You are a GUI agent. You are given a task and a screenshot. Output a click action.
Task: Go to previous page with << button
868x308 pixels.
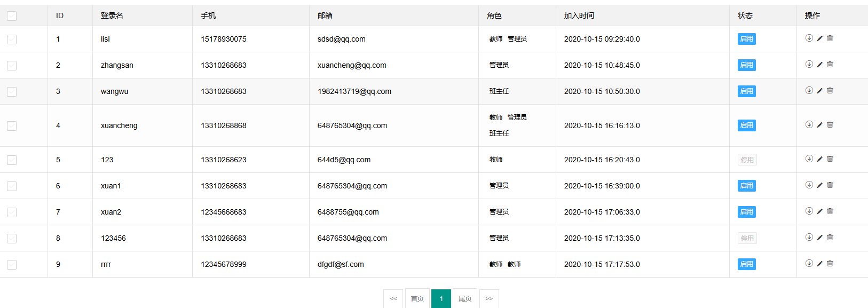point(393,298)
